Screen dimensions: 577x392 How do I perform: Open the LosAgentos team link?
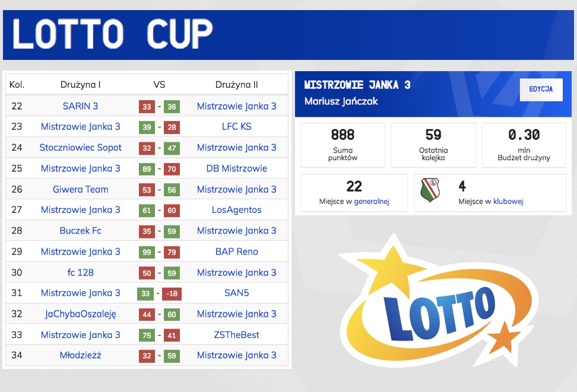pyautogui.click(x=237, y=210)
